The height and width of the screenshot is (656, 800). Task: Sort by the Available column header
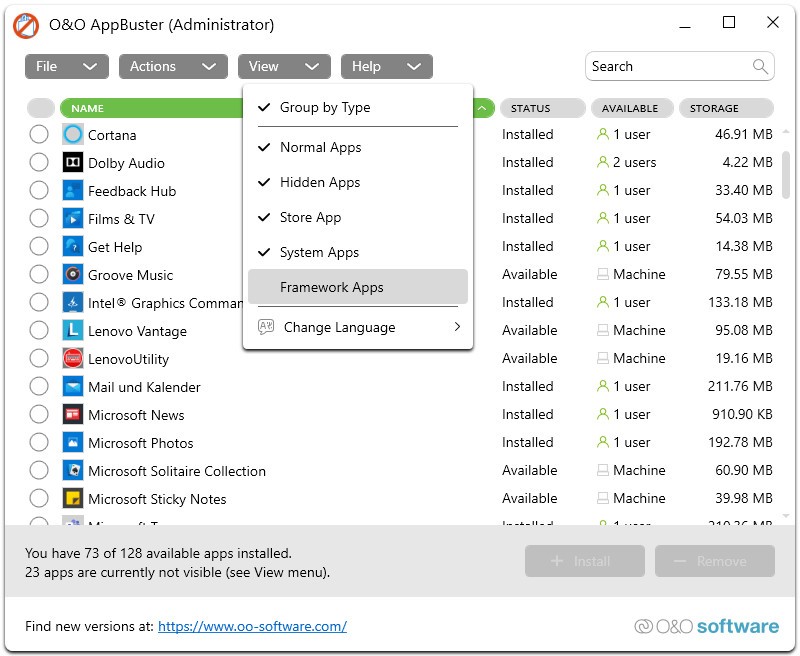coord(632,108)
